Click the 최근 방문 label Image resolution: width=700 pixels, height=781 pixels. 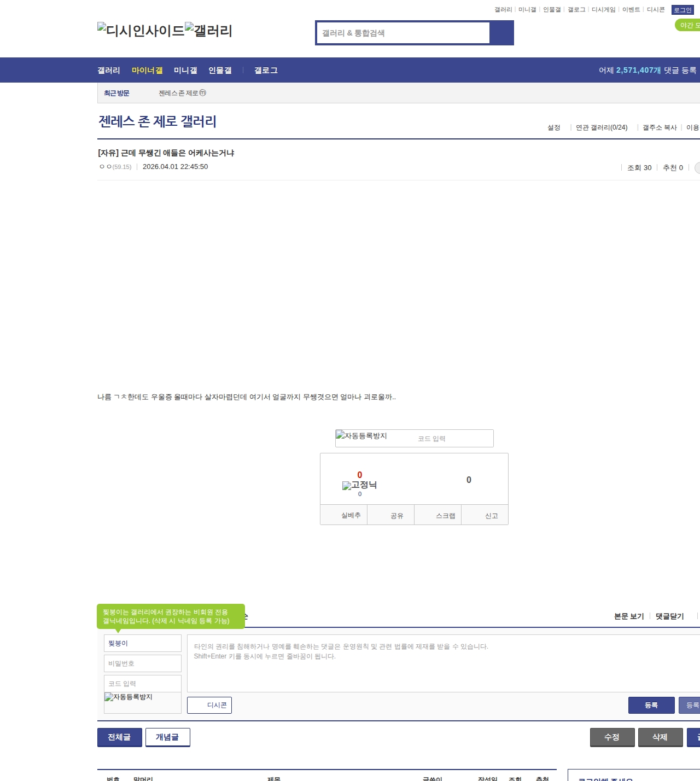[x=116, y=94]
